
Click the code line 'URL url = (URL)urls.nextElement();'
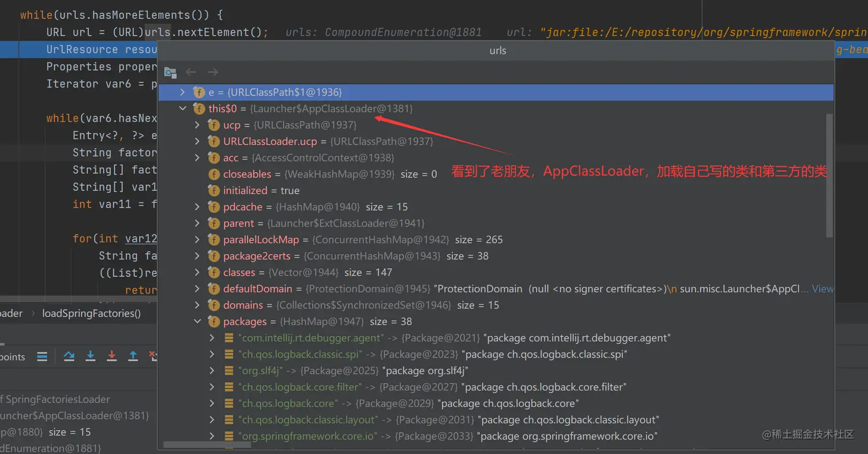[157, 32]
